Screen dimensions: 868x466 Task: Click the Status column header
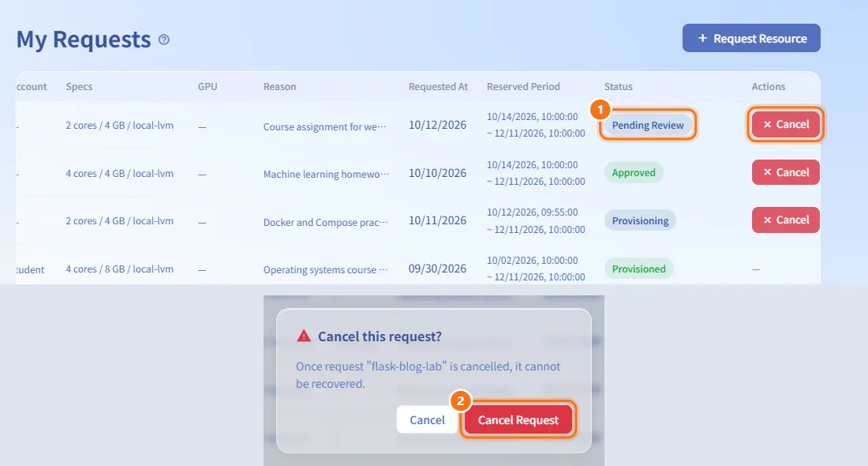click(619, 86)
